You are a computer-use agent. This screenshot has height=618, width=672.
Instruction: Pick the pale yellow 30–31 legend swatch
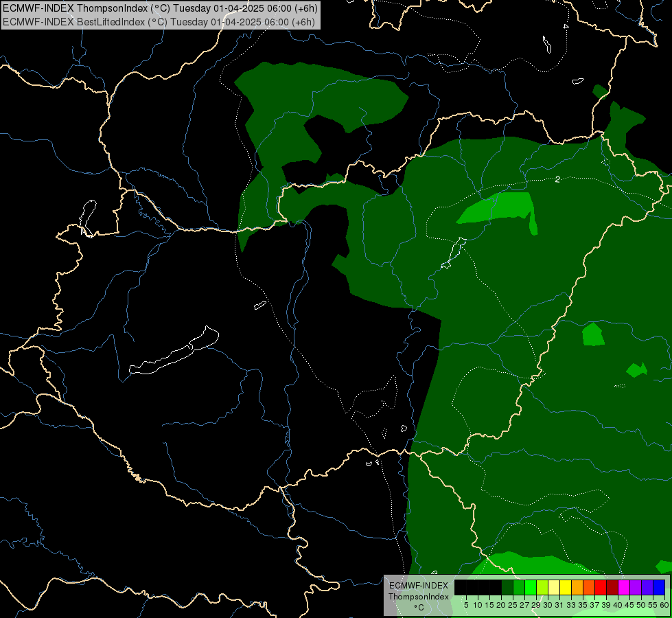(554, 587)
